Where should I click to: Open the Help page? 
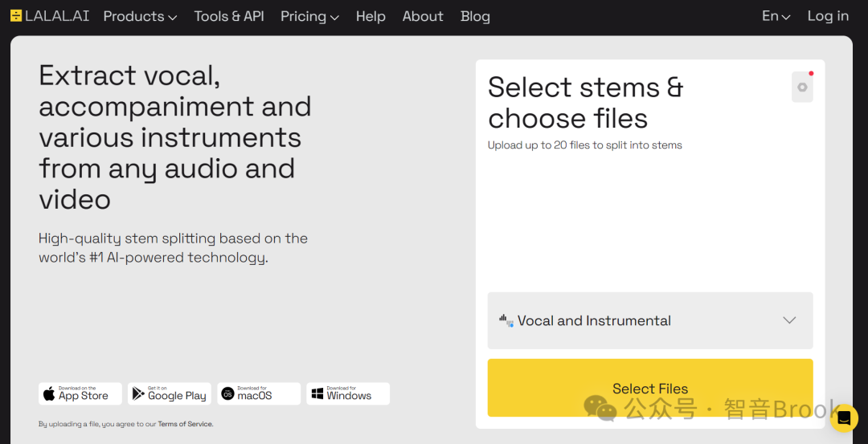coord(371,17)
